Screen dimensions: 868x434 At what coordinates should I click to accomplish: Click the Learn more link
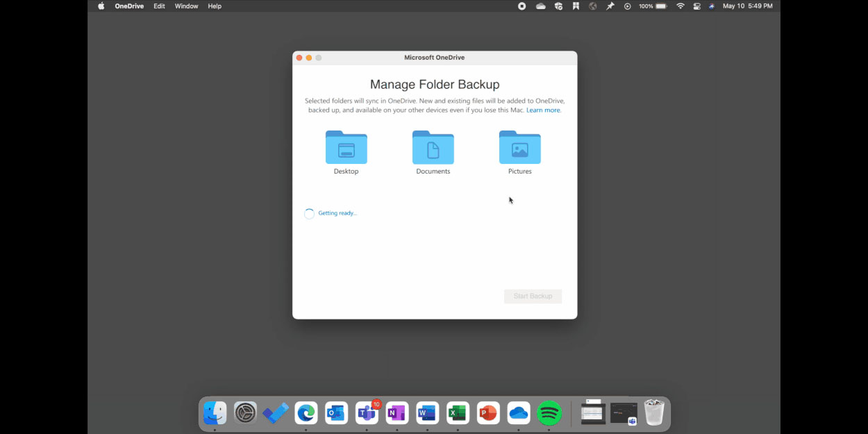543,110
